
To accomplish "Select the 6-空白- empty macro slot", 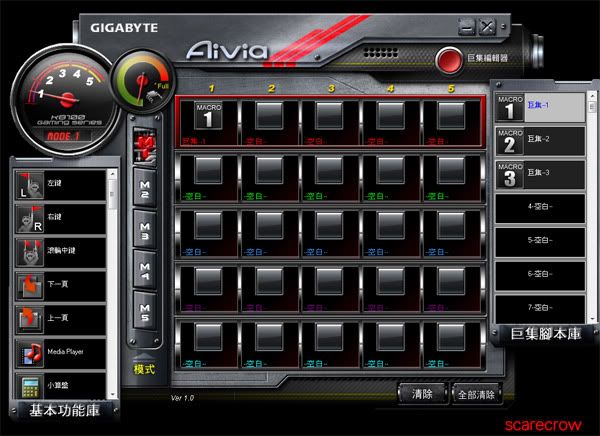I will (540, 276).
